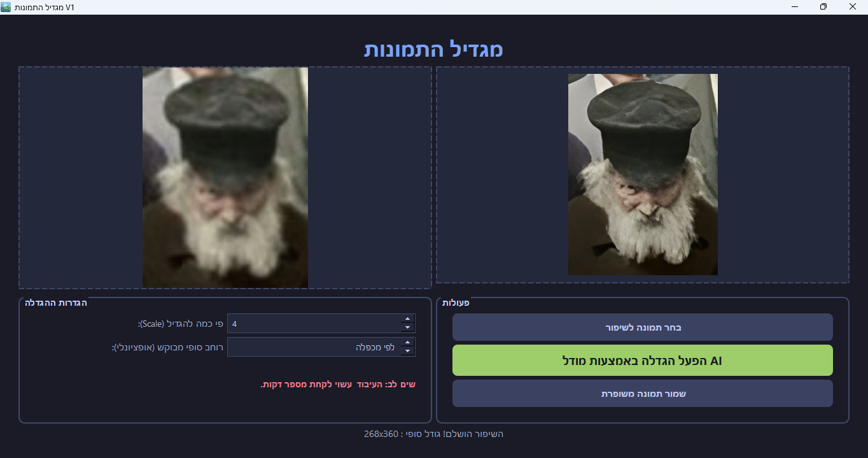Viewport: 868px width, 458px height.
Task: Click the original image preview on the right
Action: coord(643,175)
